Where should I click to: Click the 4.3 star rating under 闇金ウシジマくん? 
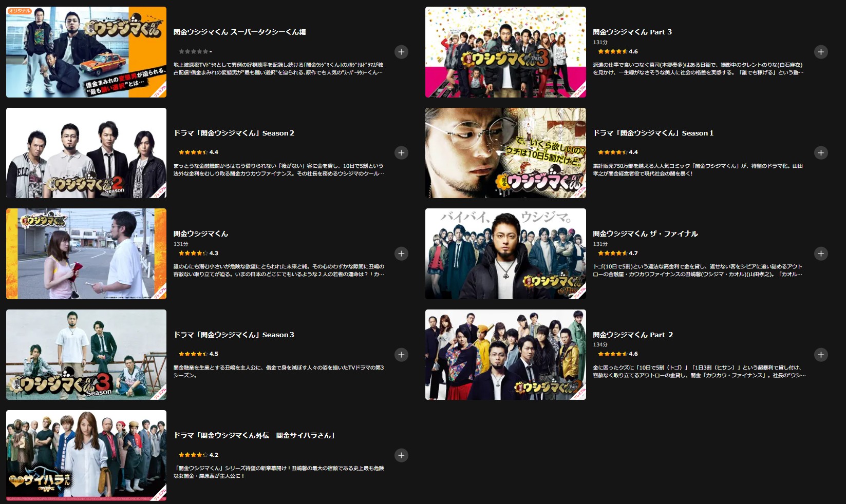point(199,253)
